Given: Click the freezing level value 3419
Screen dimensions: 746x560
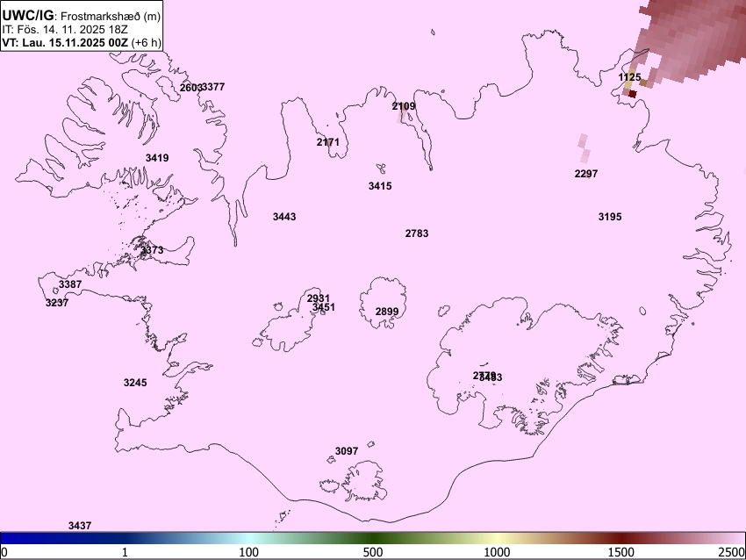Looking at the screenshot, I should coord(157,158).
